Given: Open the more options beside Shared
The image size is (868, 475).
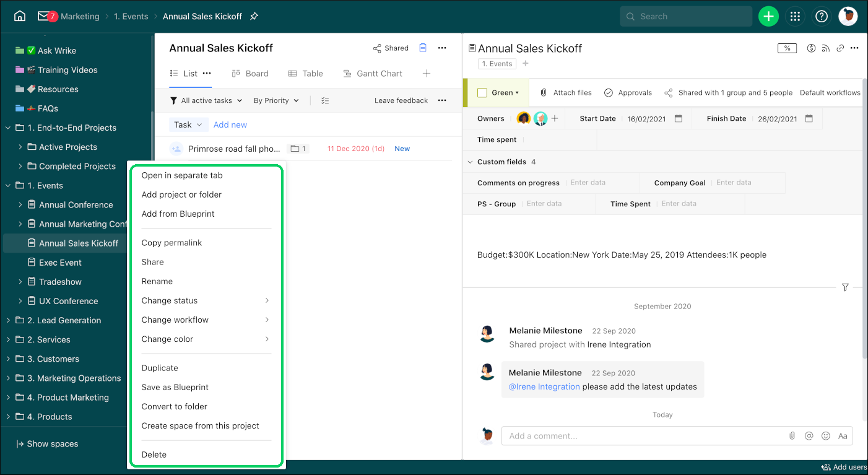Looking at the screenshot, I should (442, 48).
